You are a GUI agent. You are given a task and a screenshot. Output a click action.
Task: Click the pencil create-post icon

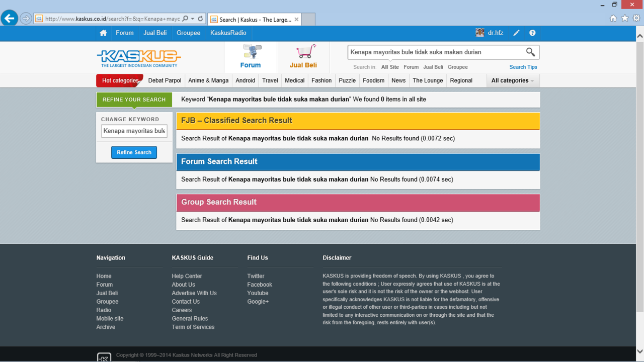(516, 33)
